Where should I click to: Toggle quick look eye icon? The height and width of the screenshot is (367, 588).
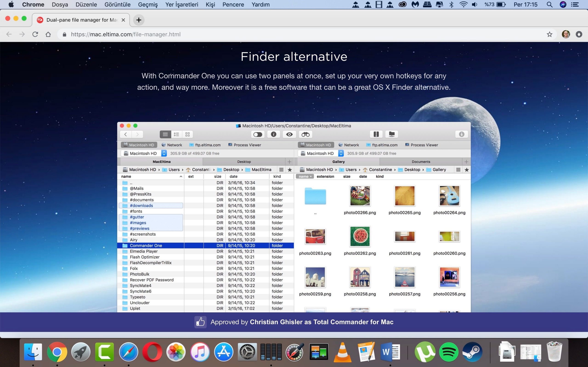[x=289, y=134]
